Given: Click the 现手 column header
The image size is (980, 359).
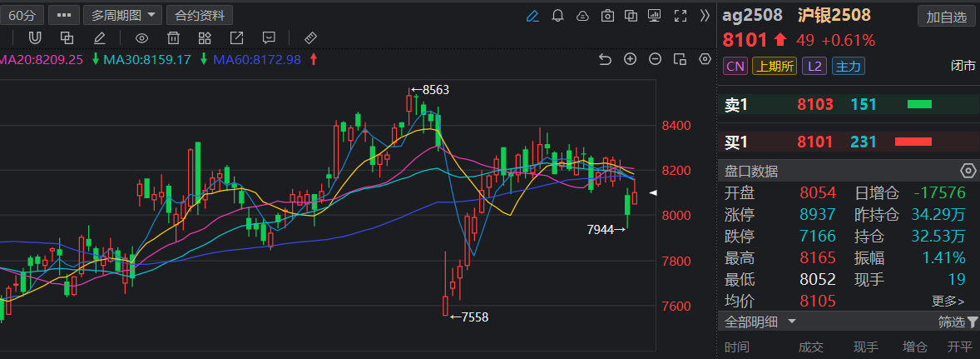Looking at the screenshot, I should click(x=865, y=347).
